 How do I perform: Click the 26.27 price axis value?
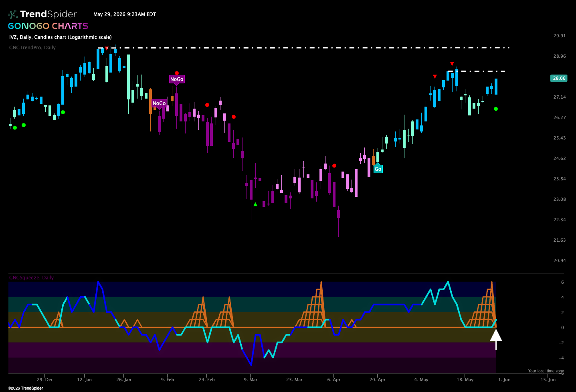[x=560, y=117]
